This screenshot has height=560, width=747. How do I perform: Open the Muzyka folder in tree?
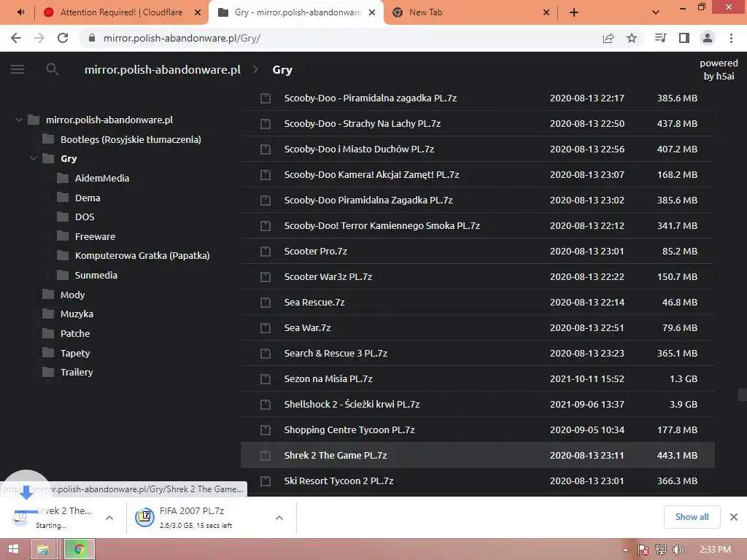(77, 314)
